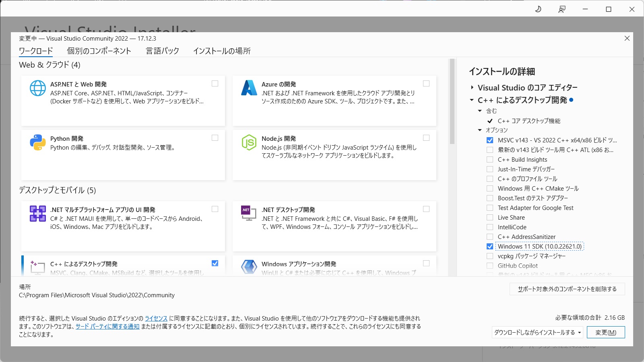The width and height of the screenshot is (644, 362).
Task: Check Windows C++ CMake tools option
Action: point(490,189)
